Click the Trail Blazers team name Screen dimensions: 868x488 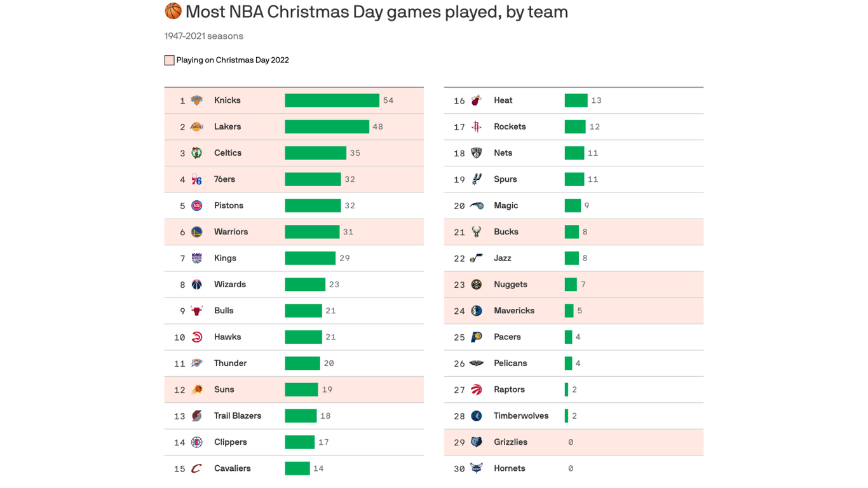pos(238,416)
